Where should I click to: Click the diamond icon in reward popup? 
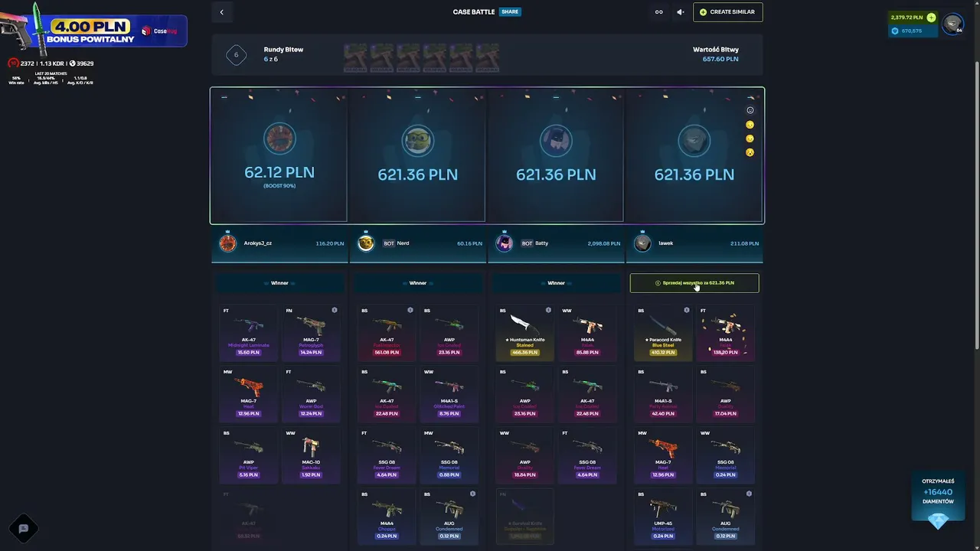938,520
